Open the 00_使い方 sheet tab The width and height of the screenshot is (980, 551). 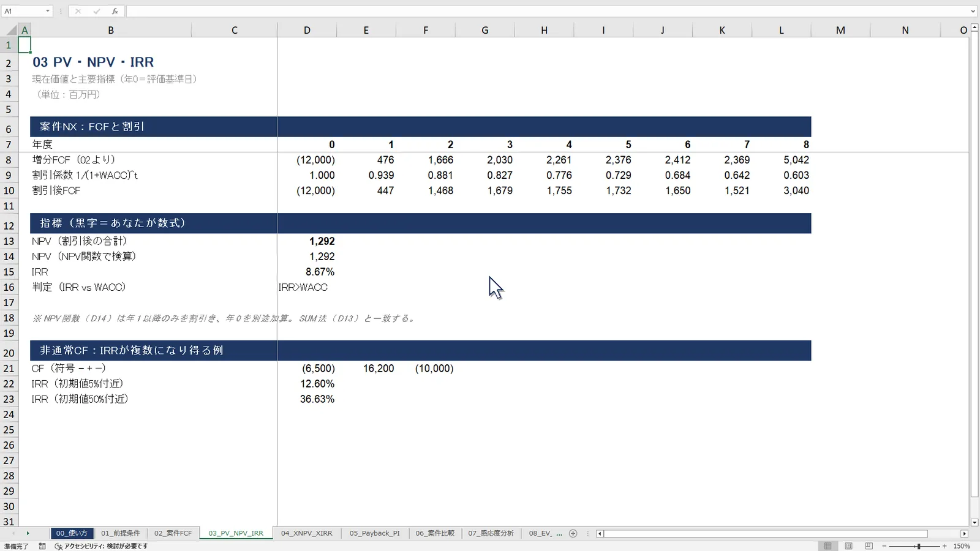click(72, 533)
